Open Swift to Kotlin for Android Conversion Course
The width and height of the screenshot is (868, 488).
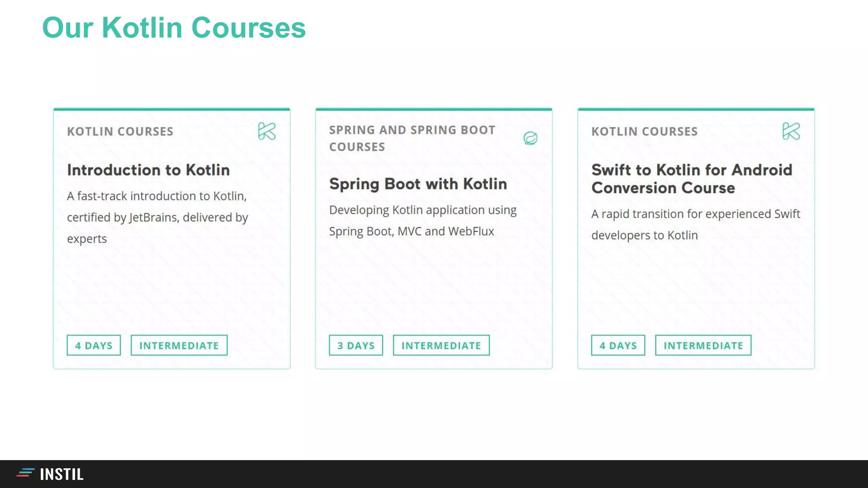[692, 179]
